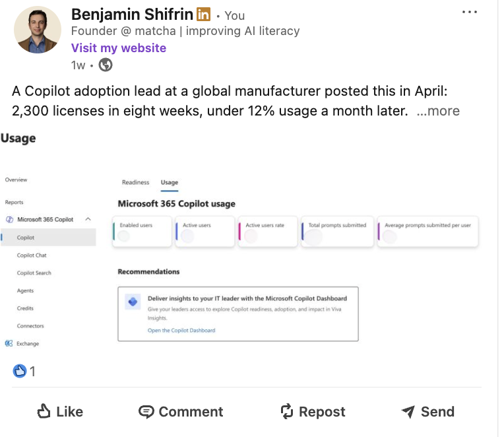
Task: Click the Founder @ matcha headline text
Action: click(185, 31)
